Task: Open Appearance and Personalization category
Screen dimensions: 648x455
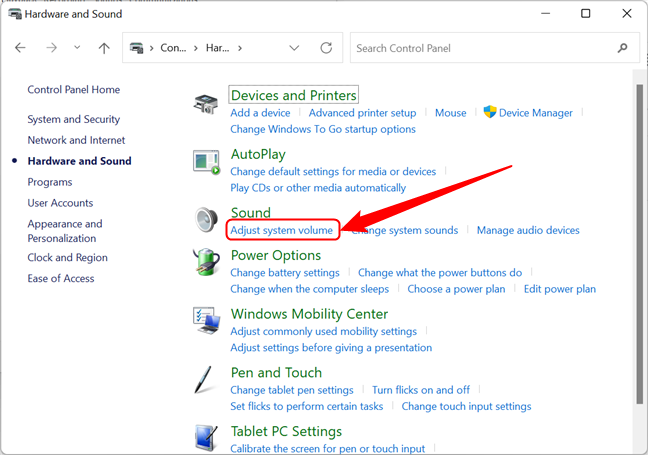Action: pos(65,231)
